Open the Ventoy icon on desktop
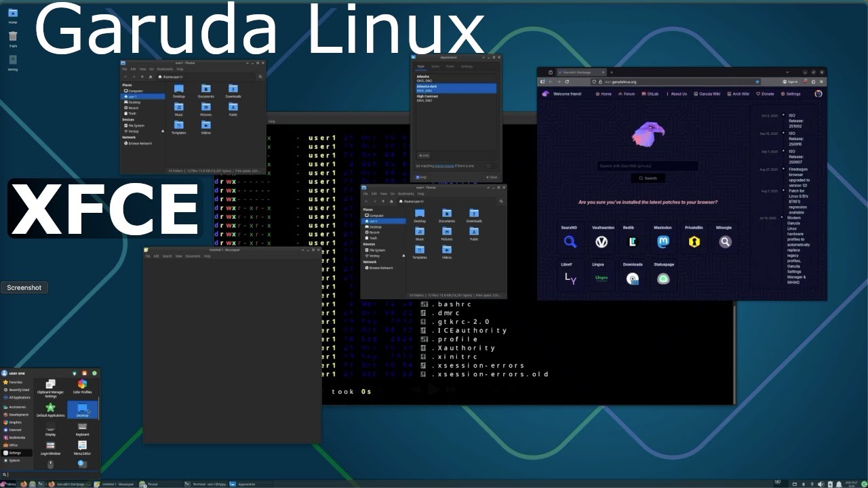This screenshot has height=488, width=868. click(x=13, y=62)
